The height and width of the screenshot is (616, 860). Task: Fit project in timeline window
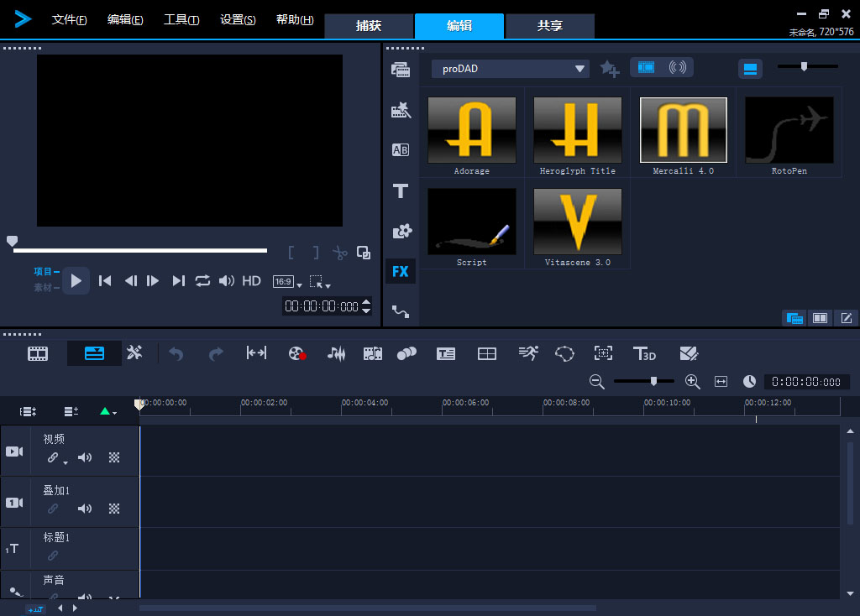tap(721, 382)
